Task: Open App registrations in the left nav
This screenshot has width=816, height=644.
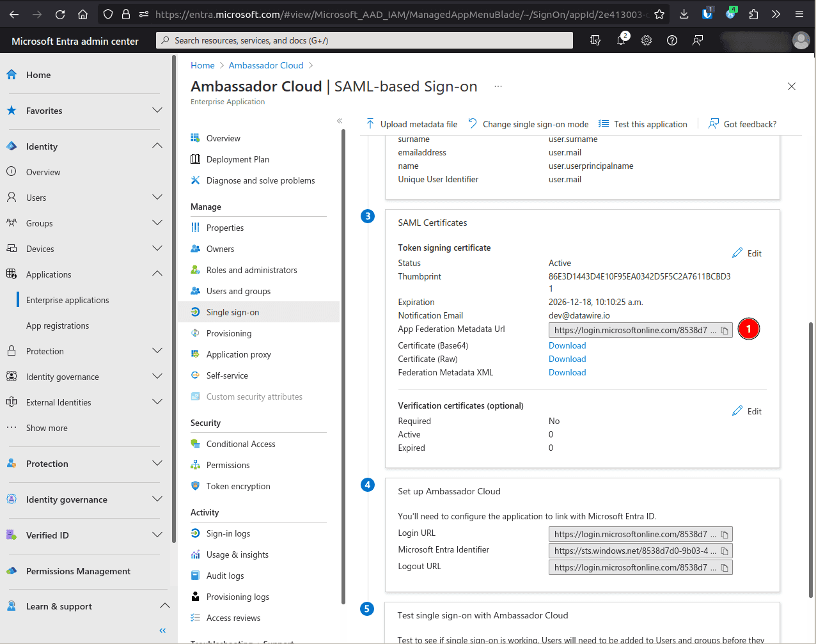Action: (x=58, y=326)
